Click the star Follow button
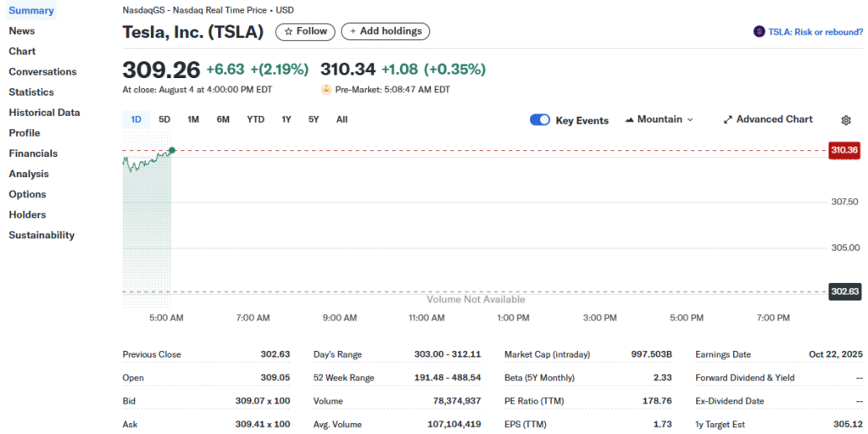This screenshot has width=868, height=434. tap(305, 31)
